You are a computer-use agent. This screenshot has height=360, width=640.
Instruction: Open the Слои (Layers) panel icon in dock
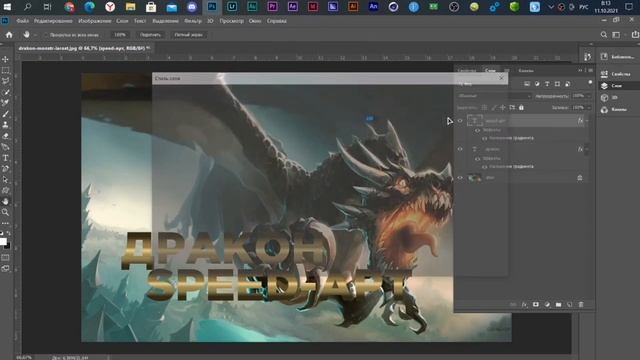(x=604, y=86)
